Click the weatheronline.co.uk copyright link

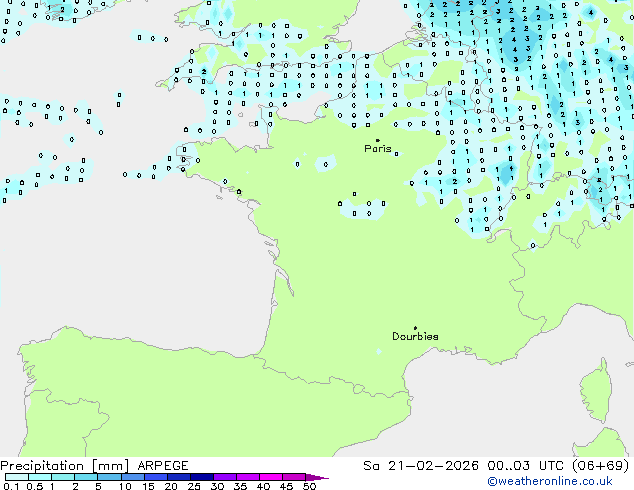(550, 481)
